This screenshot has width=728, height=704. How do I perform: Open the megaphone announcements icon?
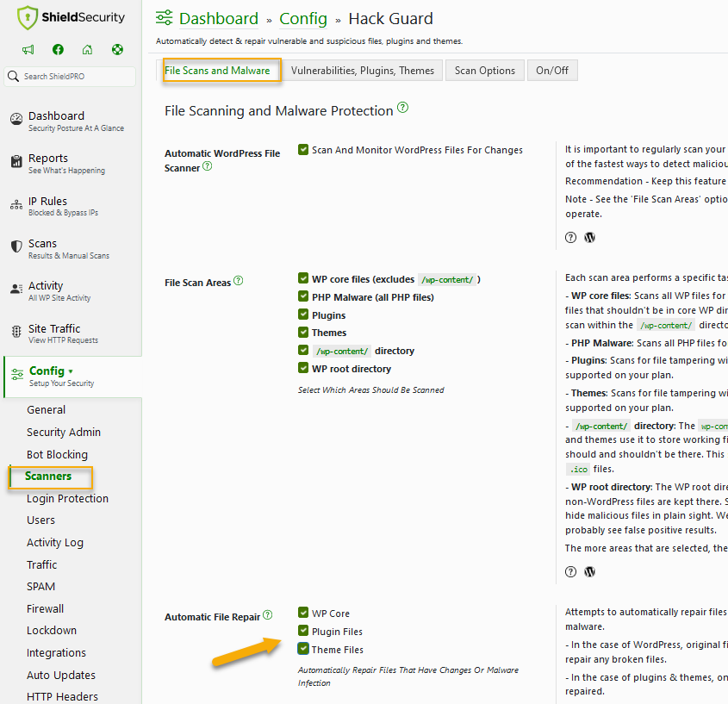coord(28,50)
